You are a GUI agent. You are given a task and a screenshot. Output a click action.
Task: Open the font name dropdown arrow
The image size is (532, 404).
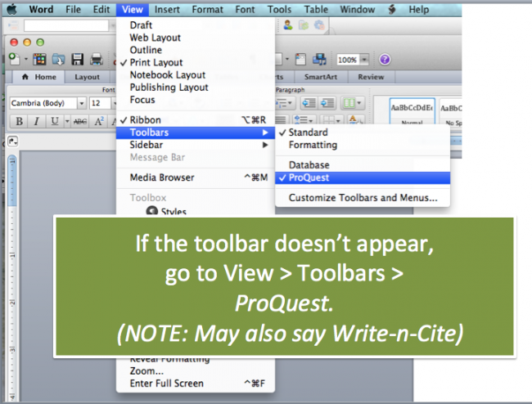point(81,103)
